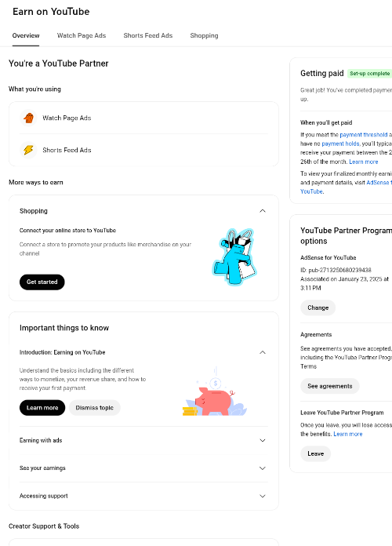Expand the Accessing support topic
Screen dimensions: 392x546
point(263,497)
